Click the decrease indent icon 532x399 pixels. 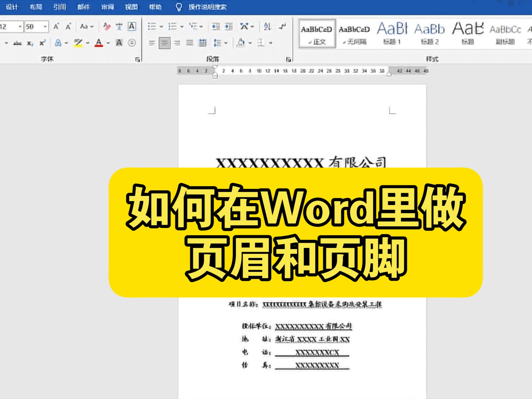216,27
